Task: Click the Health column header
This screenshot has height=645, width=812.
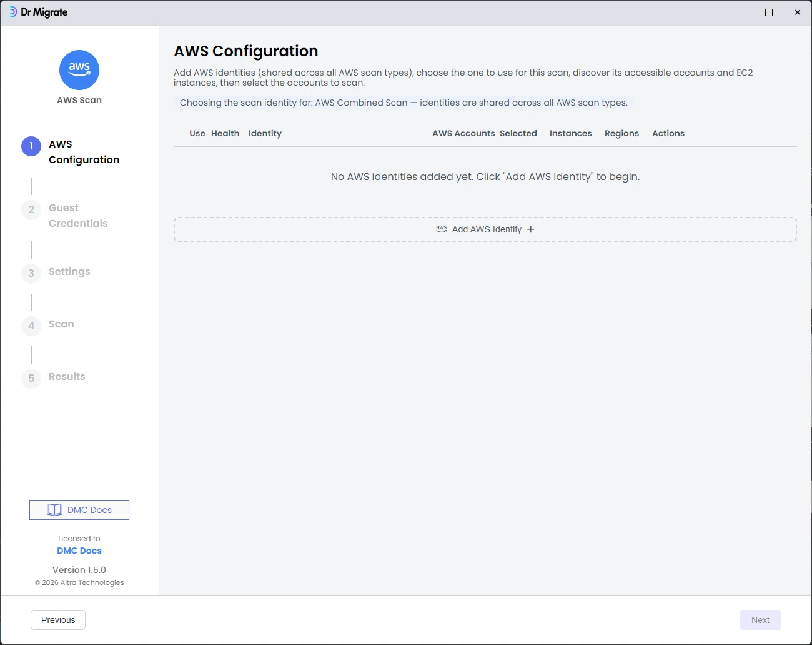Action: pos(225,133)
